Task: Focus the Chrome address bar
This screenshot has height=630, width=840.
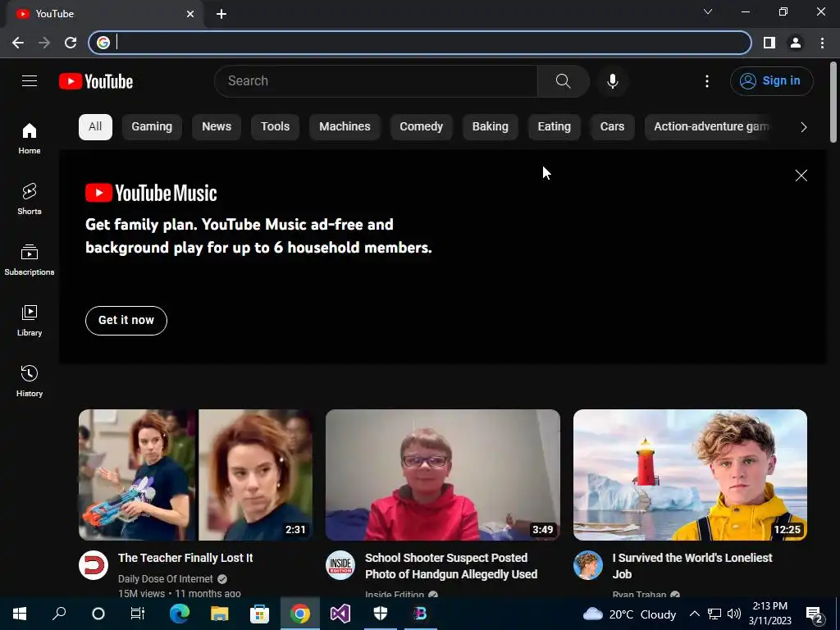Action: coord(419,43)
